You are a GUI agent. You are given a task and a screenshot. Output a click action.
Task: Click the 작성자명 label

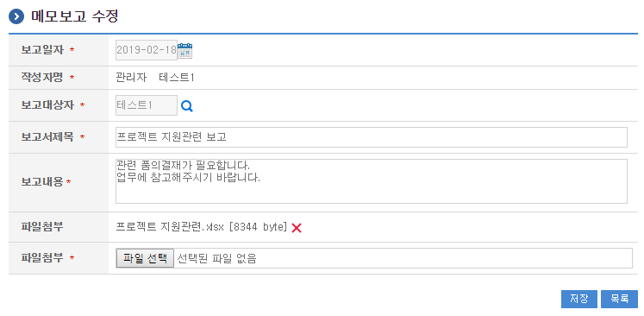point(42,78)
